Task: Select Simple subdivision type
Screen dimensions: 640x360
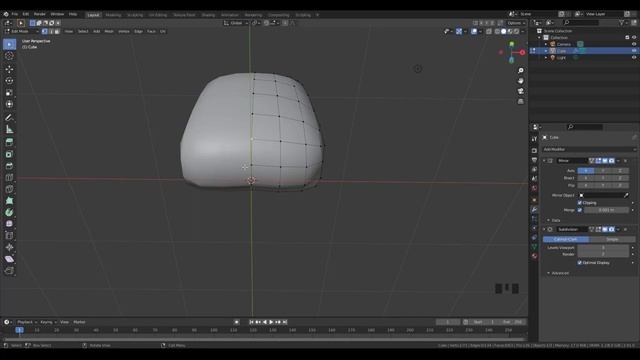Action: click(612, 239)
